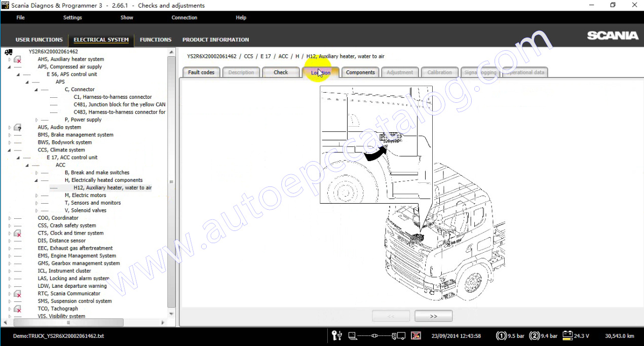
Task: Expand the M, Electric motors node
Action: [x=37, y=196]
